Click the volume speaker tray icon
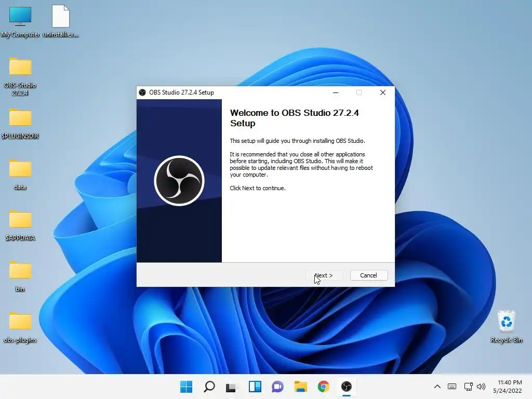The width and height of the screenshot is (532, 399). [481, 387]
